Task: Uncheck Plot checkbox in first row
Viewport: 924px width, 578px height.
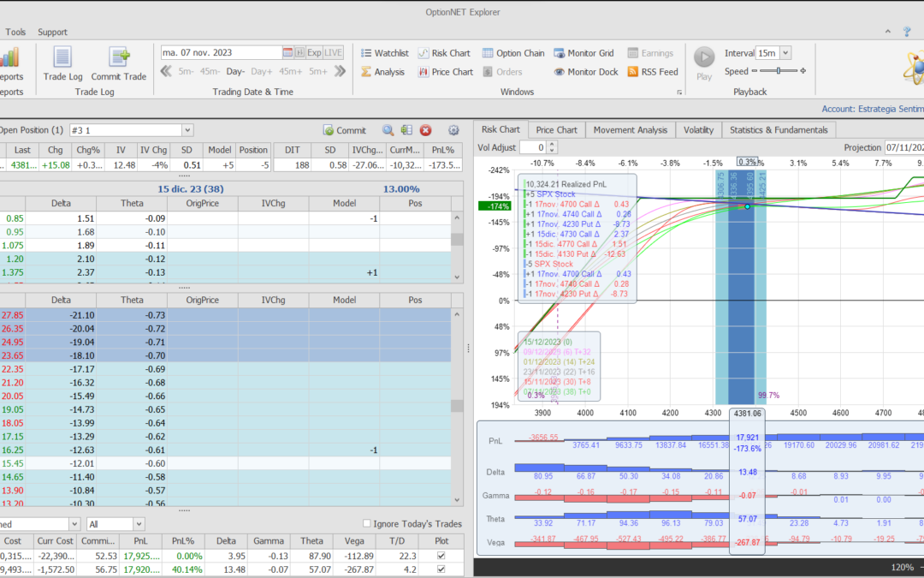Action: pyautogui.click(x=441, y=557)
